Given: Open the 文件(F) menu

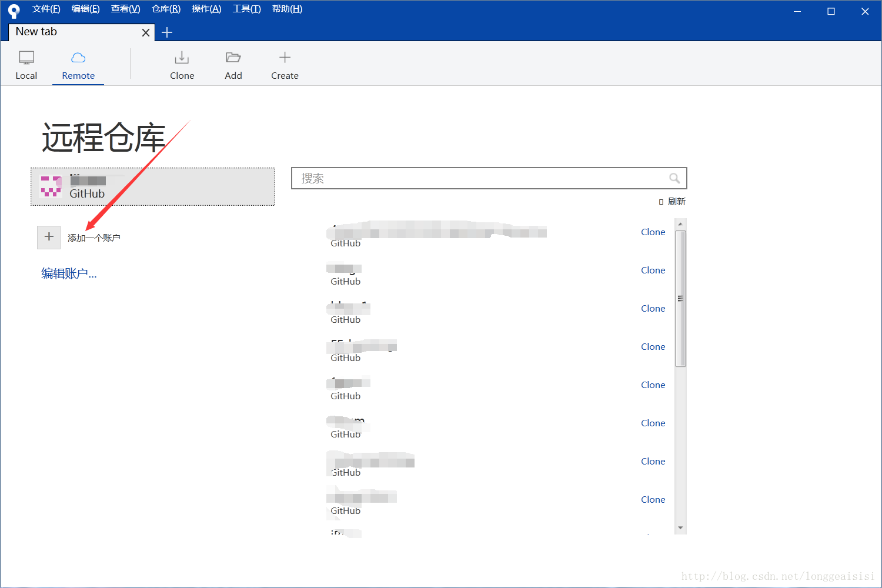Looking at the screenshot, I should click(46, 9).
